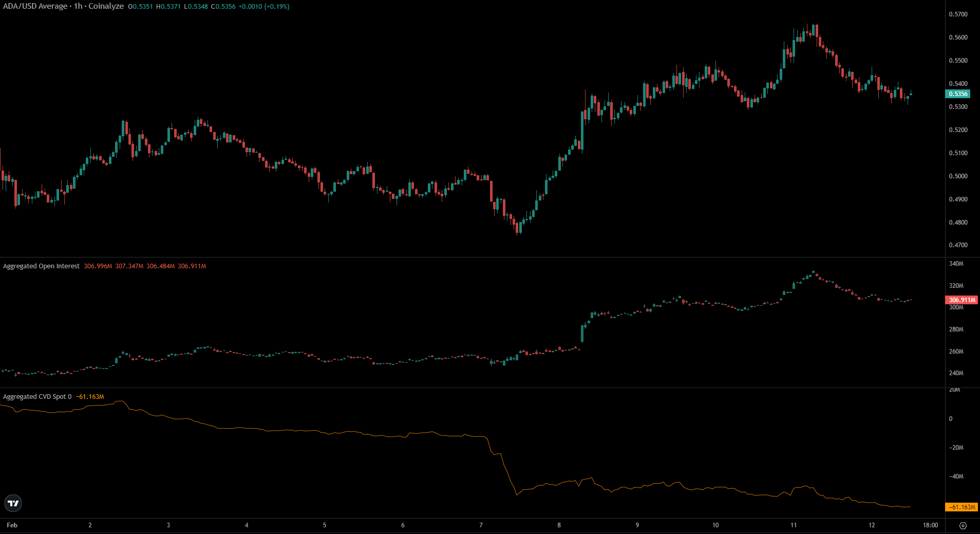Image resolution: width=980 pixels, height=534 pixels.
Task: Click the 0.4700 price scale label
Action: coord(958,246)
